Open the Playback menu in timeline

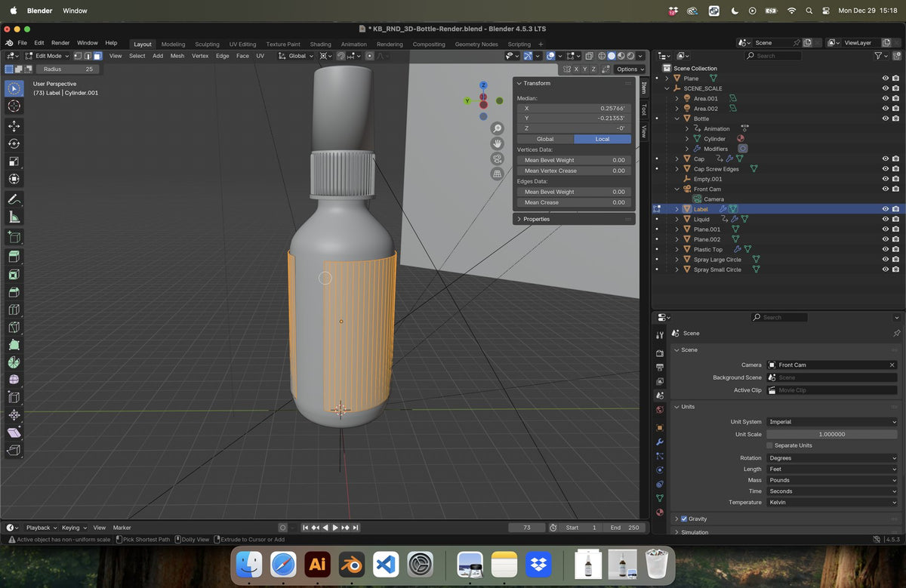[42, 528]
